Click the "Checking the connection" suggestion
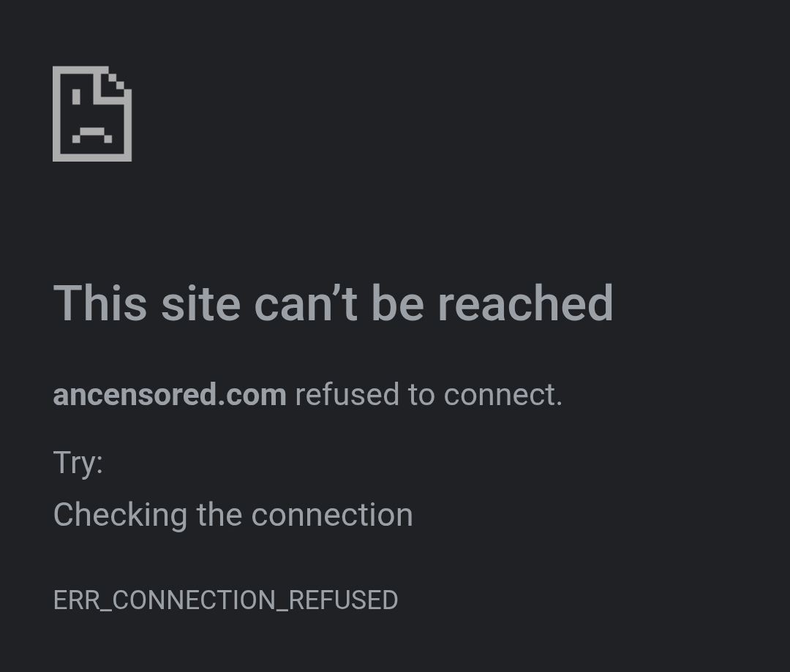 point(233,516)
